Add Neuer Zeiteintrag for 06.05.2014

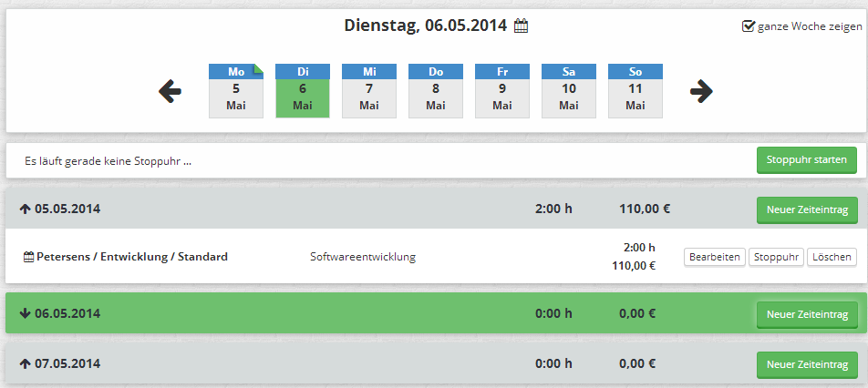pyautogui.click(x=807, y=314)
